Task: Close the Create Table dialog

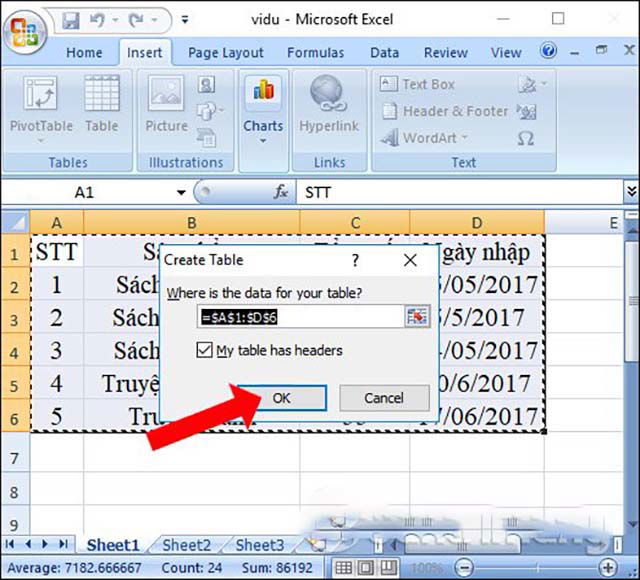Action: 410,260
